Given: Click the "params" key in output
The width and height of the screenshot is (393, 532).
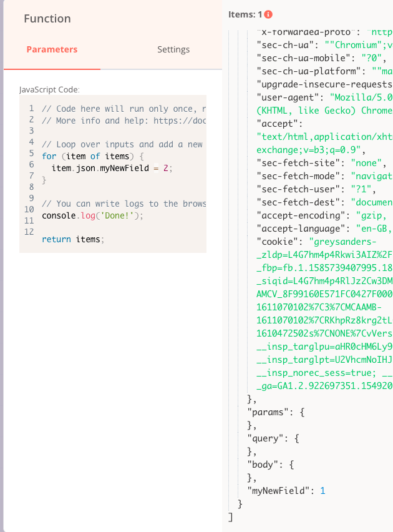Looking at the screenshot, I should tap(270, 412).
